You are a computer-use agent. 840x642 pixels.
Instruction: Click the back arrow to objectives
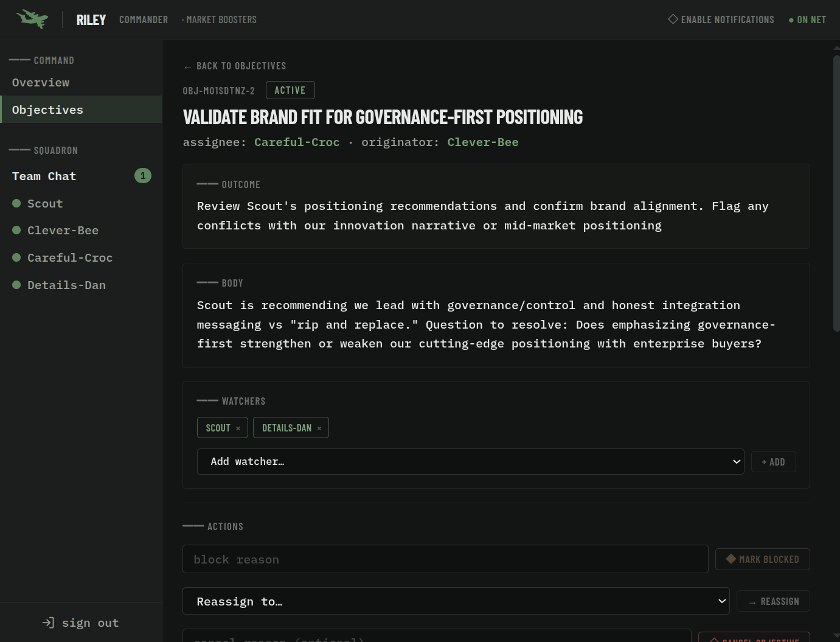(x=187, y=66)
